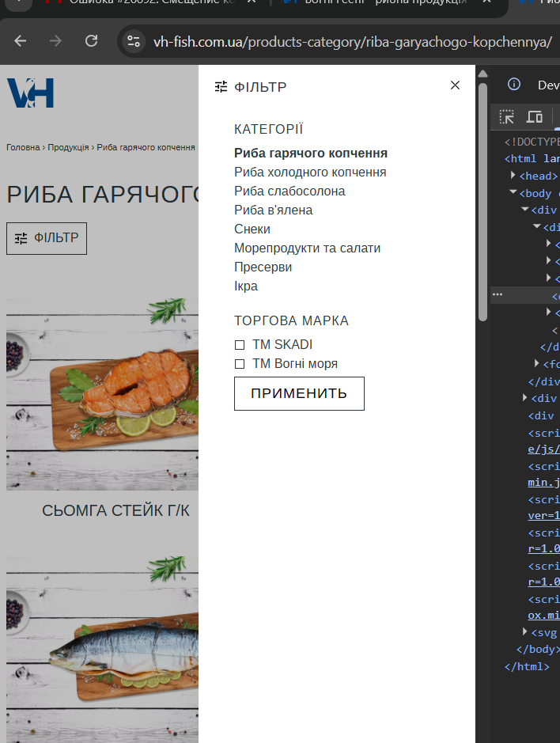Expand the svg node in DOM tree

pos(525,631)
